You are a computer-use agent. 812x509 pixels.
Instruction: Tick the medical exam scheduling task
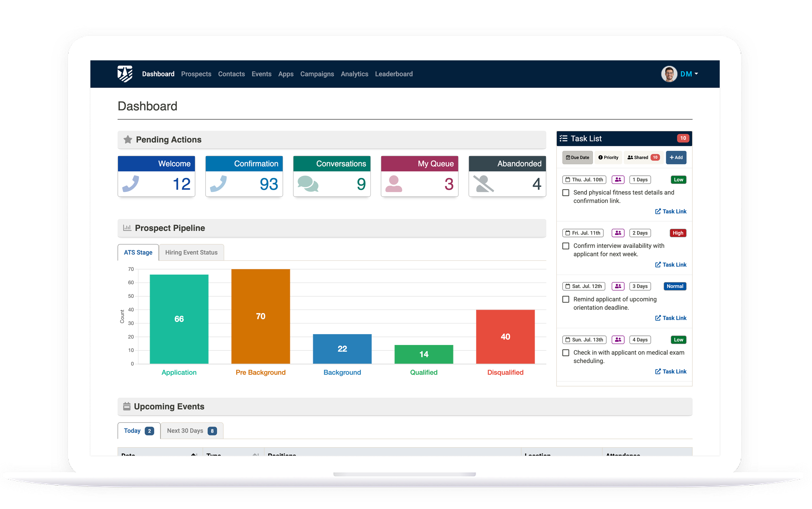pyautogui.click(x=566, y=353)
